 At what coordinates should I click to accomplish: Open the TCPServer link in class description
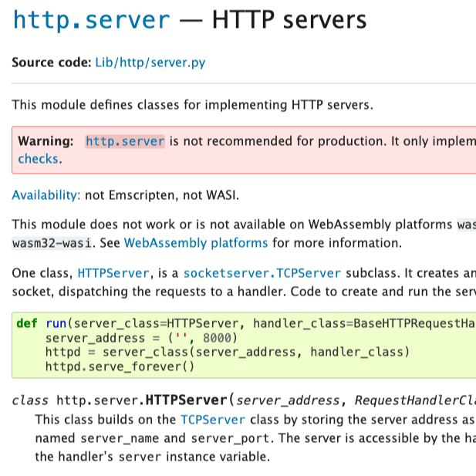click(213, 420)
